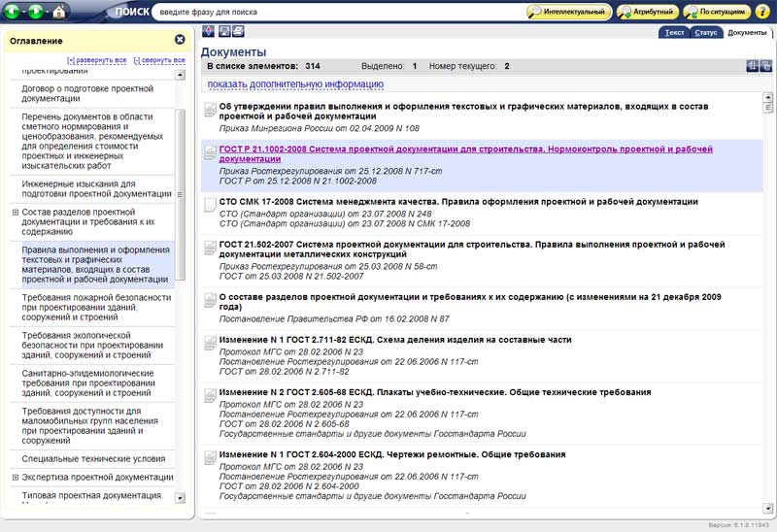Click the Атрибутный search button
Screen dimensions: 777x532
(x=647, y=13)
